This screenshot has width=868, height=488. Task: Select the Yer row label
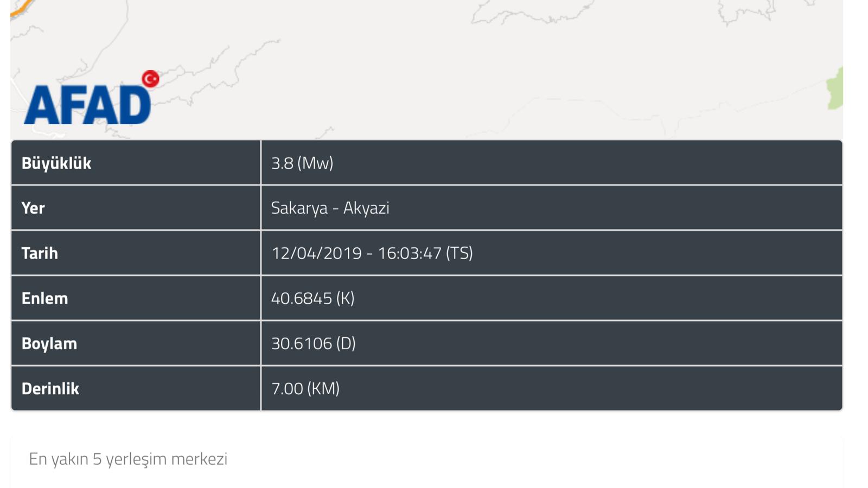(33, 208)
